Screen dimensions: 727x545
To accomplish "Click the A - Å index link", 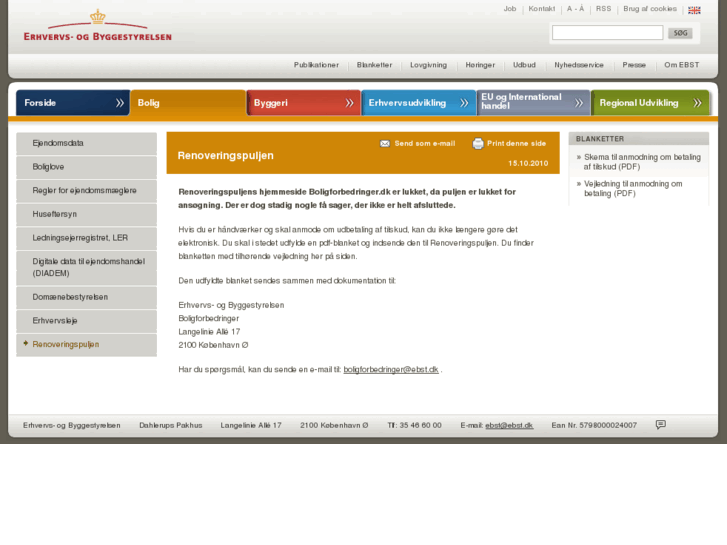I will pyautogui.click(x=575, y=9).
